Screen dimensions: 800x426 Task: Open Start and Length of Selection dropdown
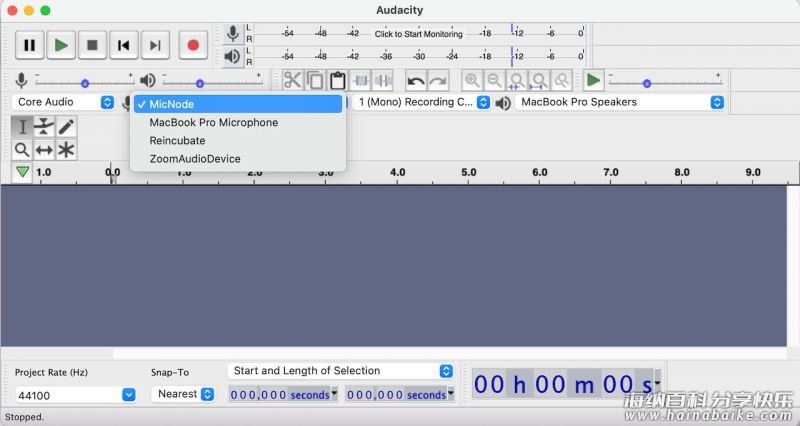[340, 371]
